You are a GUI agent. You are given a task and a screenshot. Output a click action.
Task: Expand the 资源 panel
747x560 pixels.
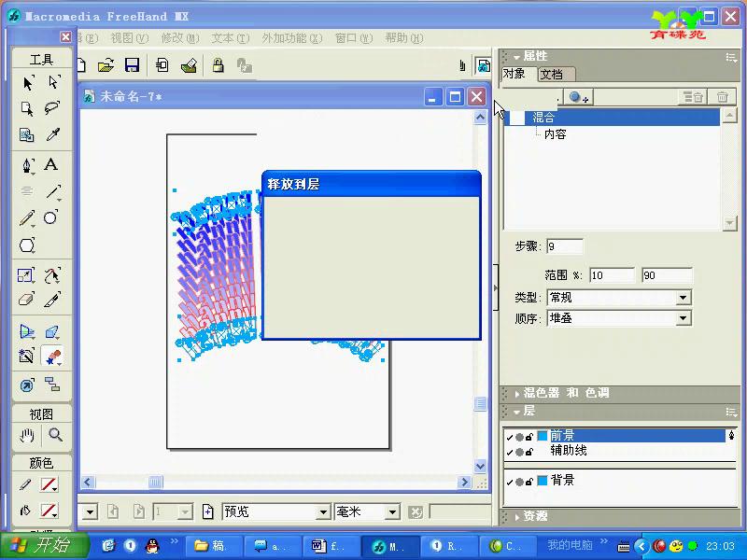tap(517, 517)
